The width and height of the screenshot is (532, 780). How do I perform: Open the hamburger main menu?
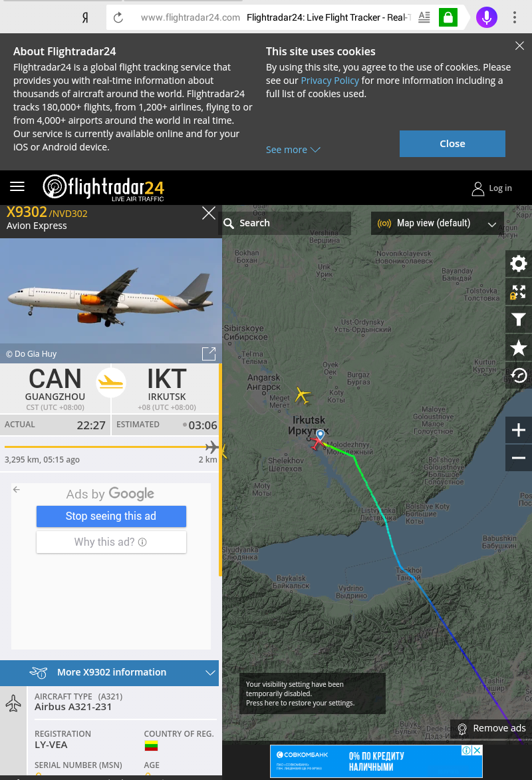[x=17, y=186]
